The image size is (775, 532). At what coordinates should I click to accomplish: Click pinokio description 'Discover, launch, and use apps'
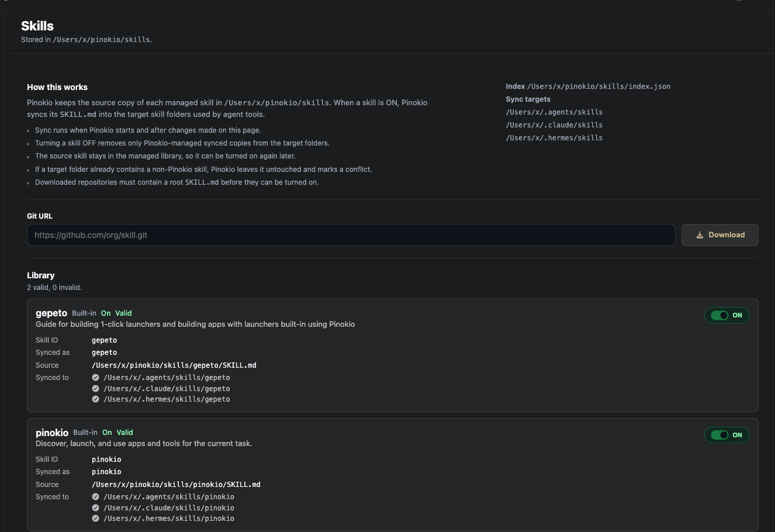(x=144, y=444)
